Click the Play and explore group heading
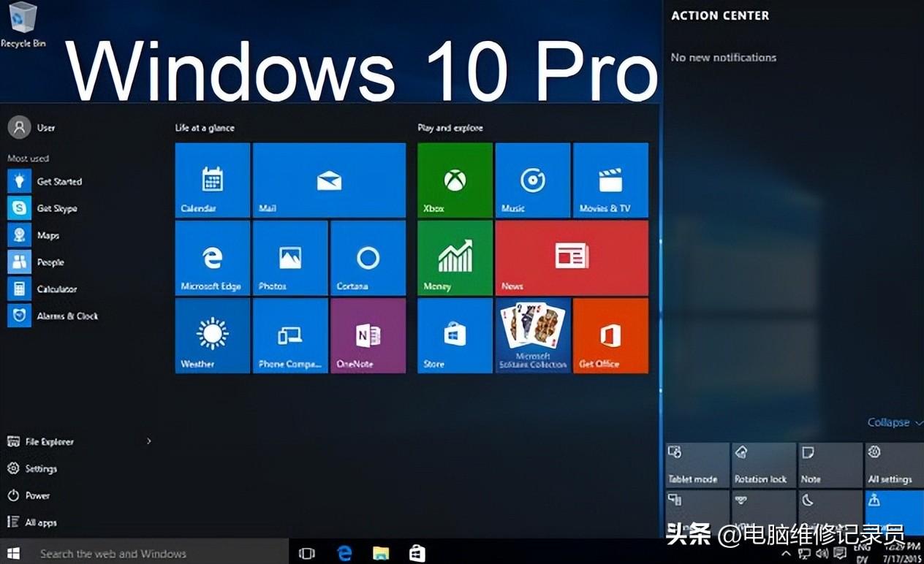Image resolution: width=924 pixels, height=564 pixels. pyautogui.click(x=450, y=128)
